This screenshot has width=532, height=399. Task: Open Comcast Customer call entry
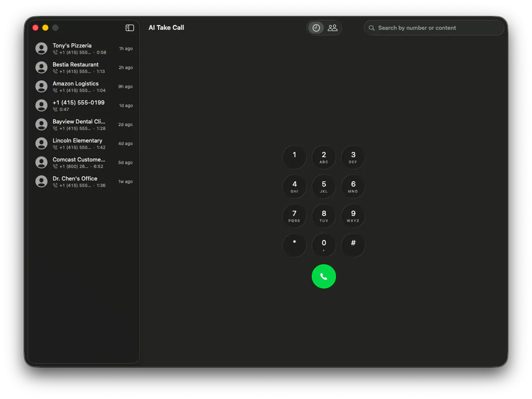(x=84, y=162)
